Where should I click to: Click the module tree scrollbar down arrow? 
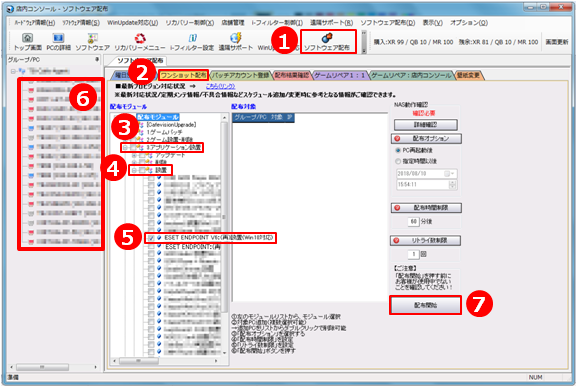224,353
